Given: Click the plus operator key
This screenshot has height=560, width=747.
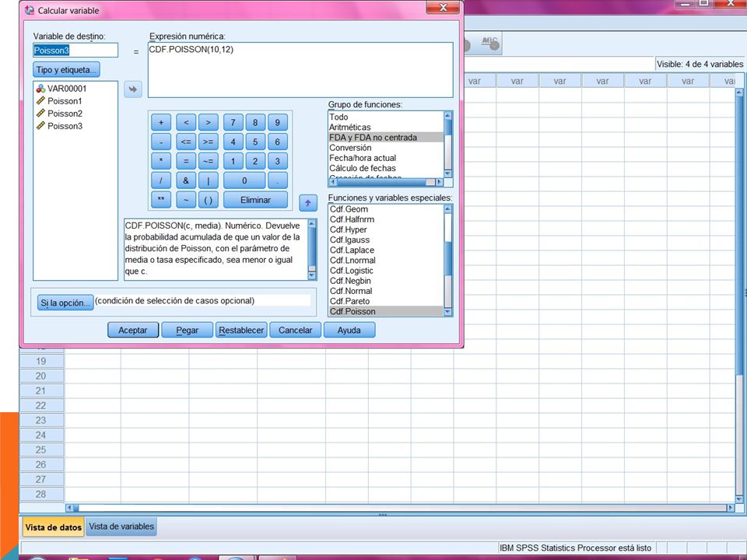Looking at the screenshot, I should [x=161, y=122].
